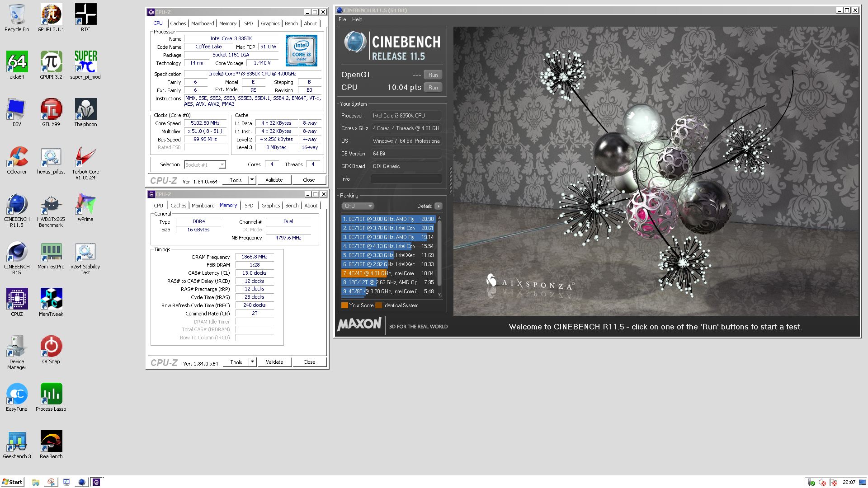Open Geekbench 3 desktop shortcut

17,445
